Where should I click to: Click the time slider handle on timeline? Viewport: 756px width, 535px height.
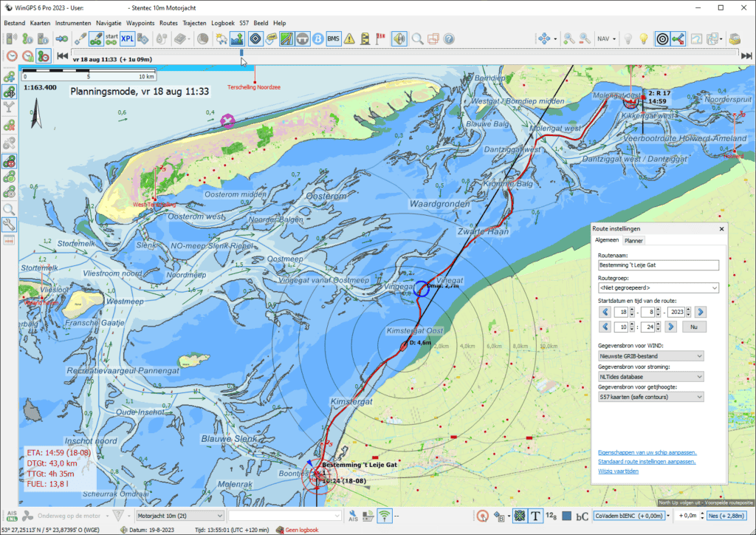(x=241, y=52)
